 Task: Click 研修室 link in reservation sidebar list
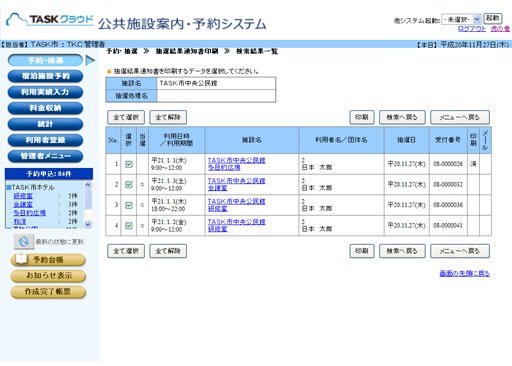(x=23, y=196)
